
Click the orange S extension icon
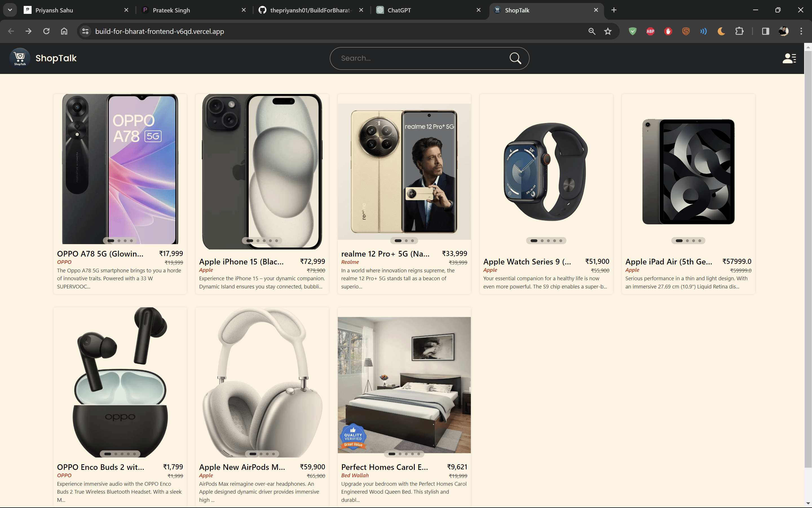pyautogui.click(x=686, y=31)
